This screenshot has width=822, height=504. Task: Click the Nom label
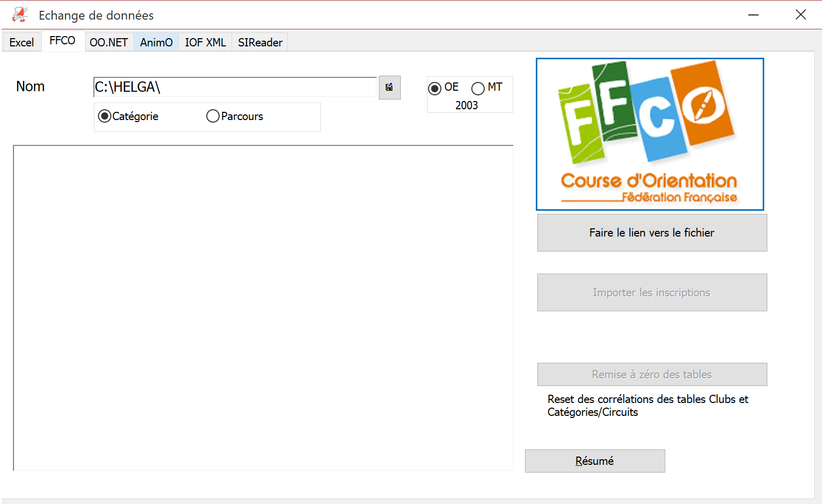point(30,87)
